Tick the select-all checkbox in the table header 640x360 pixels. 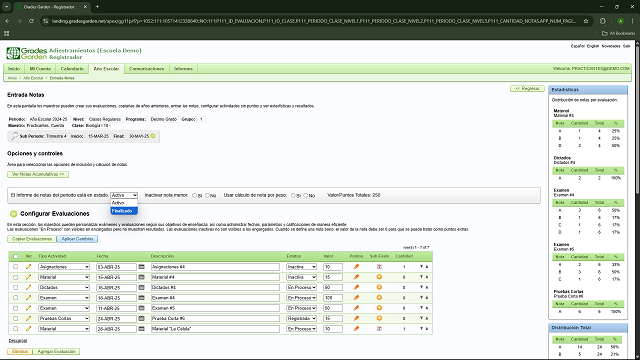click(x=16, y=256)
